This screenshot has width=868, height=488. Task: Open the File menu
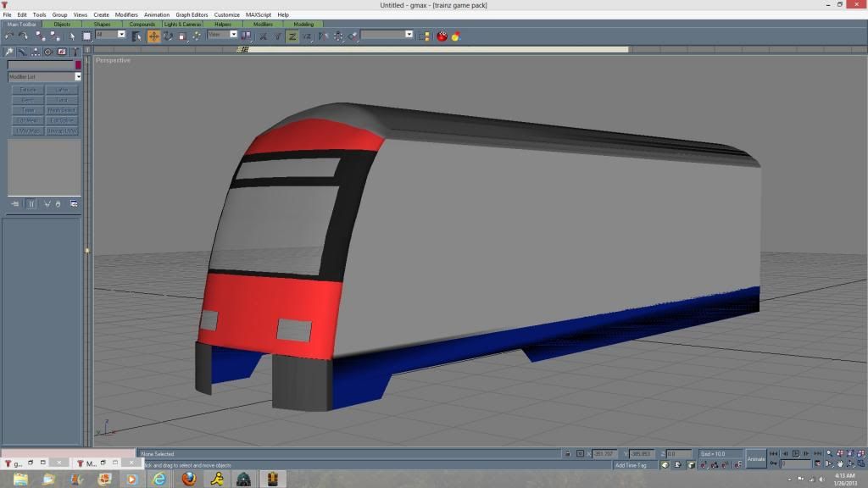[x=7, y=15]
